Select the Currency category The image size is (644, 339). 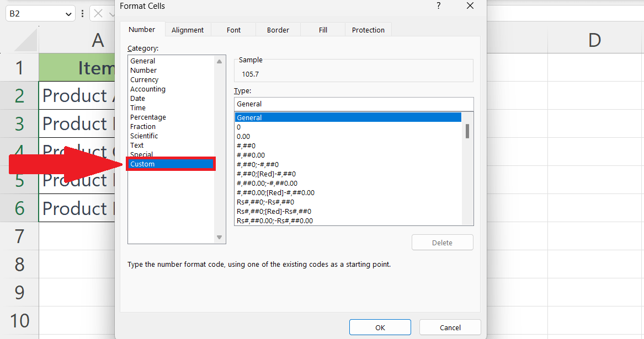point(144,79)
